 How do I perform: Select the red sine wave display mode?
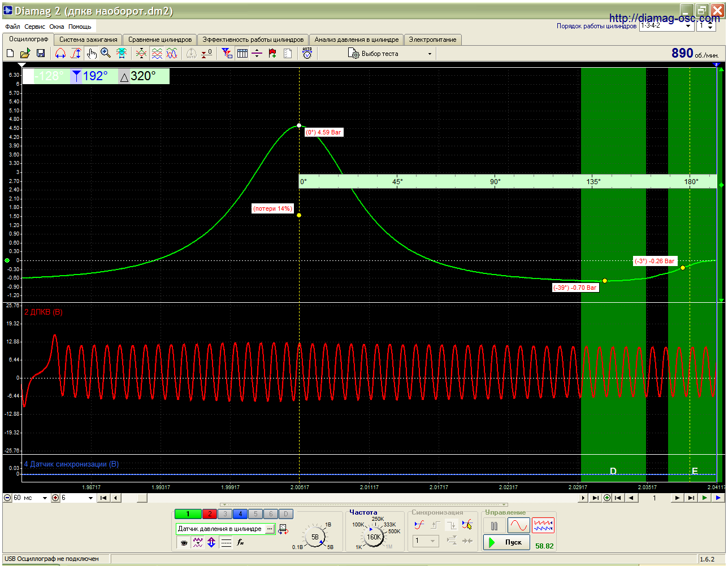(518, 525)
